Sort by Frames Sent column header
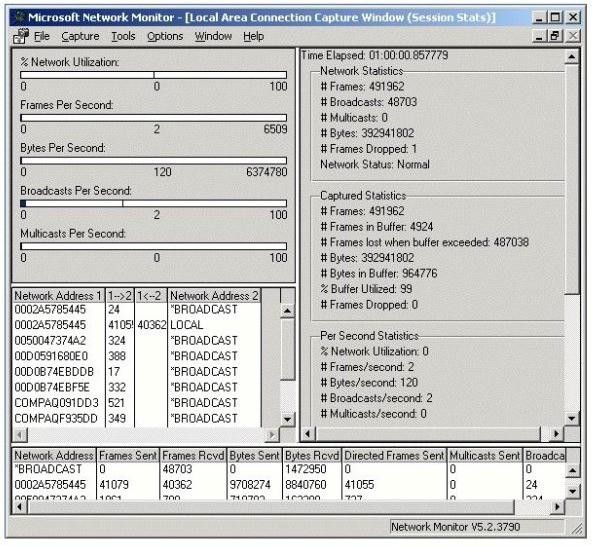592x546 pixels. coord(128,456)
